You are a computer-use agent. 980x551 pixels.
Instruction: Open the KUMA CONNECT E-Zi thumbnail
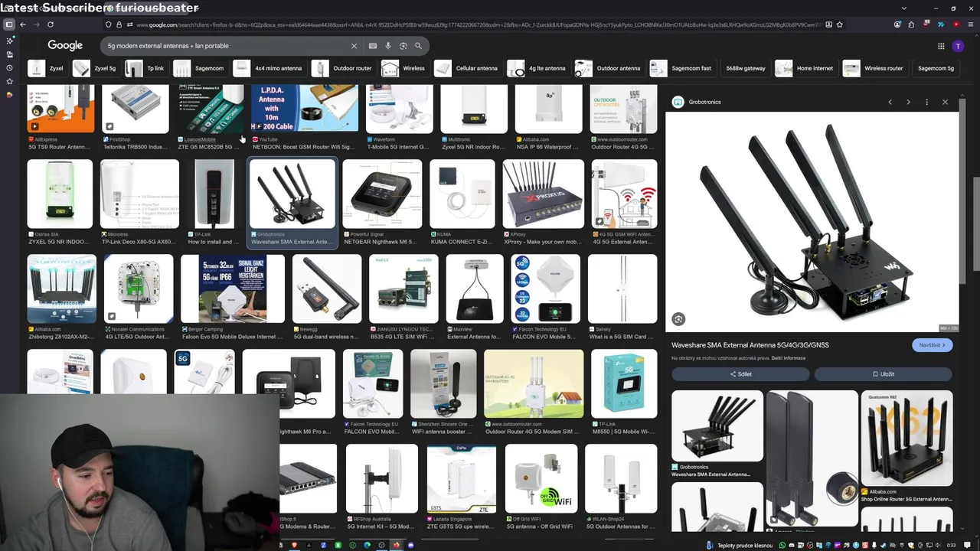click(x=462, y=194)
